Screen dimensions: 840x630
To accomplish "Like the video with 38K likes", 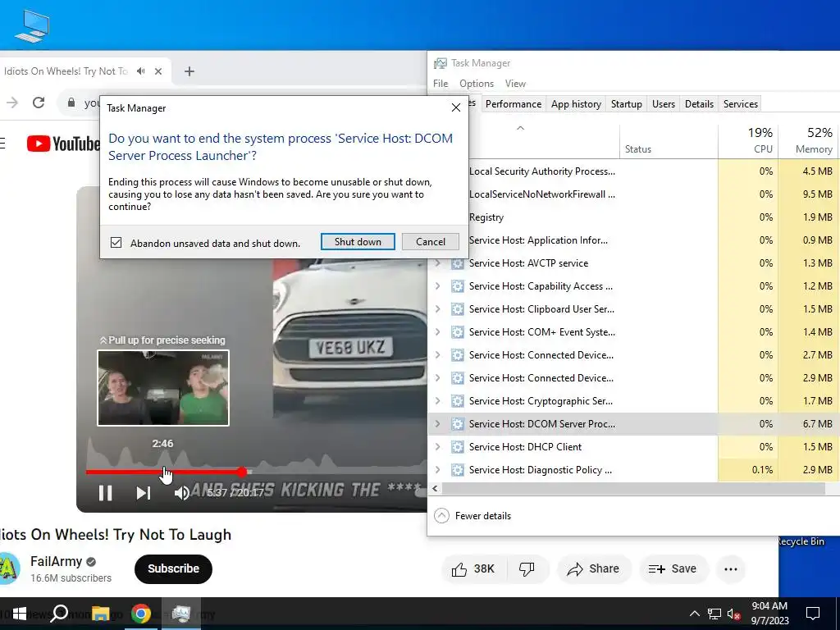I will (472, 569).
